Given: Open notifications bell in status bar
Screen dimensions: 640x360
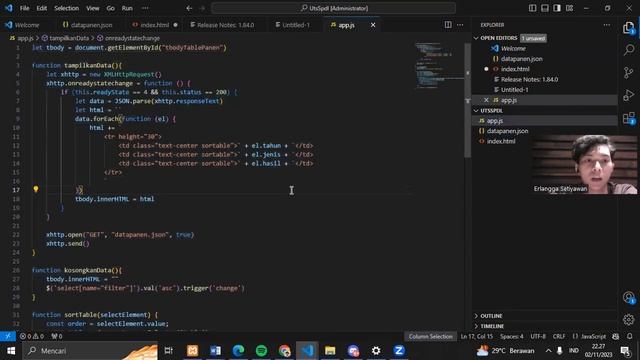Looking at the screenshot, I should click(x=629, y=336).
